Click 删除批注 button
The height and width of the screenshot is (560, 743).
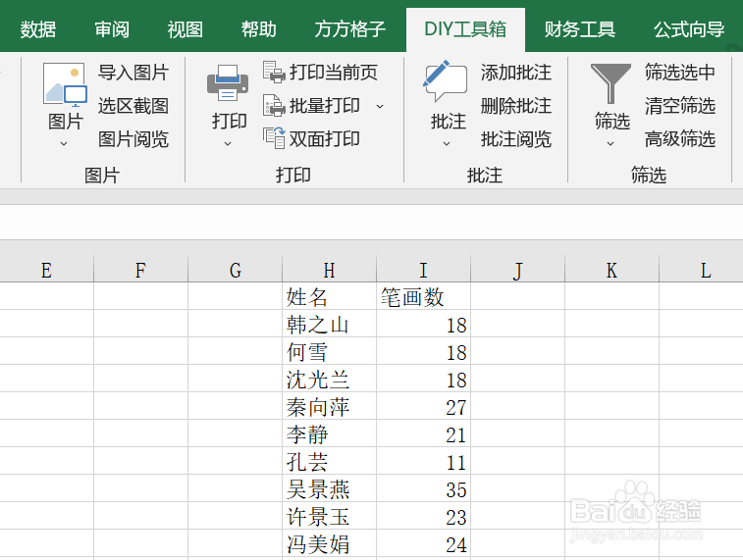point(516,106)
